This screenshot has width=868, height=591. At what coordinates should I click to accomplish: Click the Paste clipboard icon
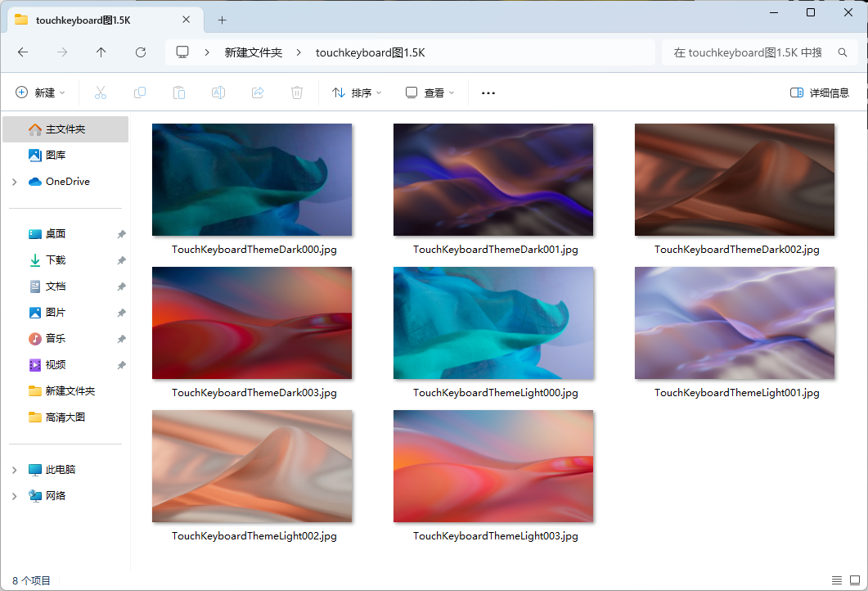[179, 92]
